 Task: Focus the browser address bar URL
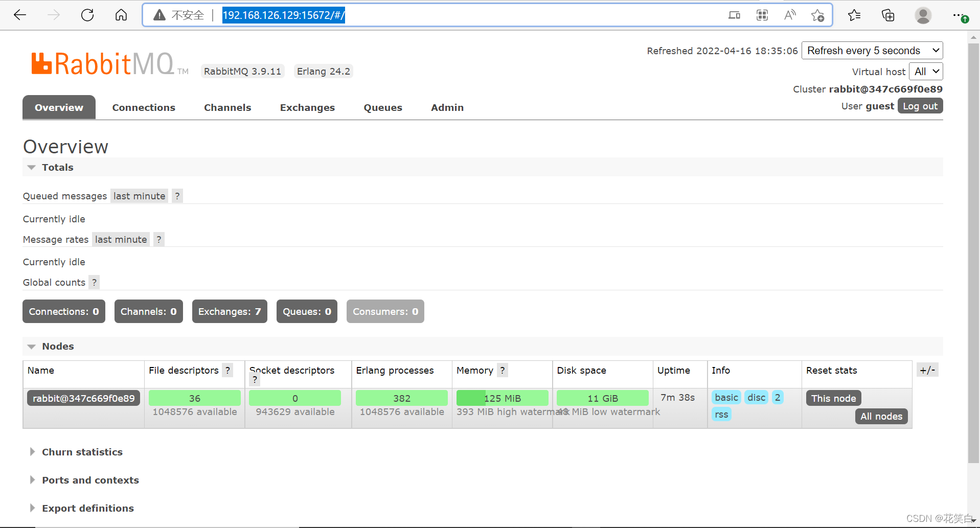284,15
